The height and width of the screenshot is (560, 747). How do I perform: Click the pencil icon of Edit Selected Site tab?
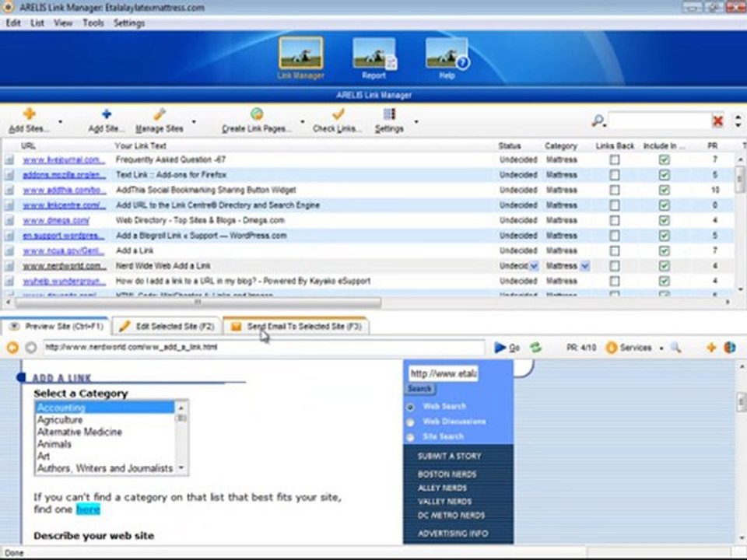click(x=124, y=326)
